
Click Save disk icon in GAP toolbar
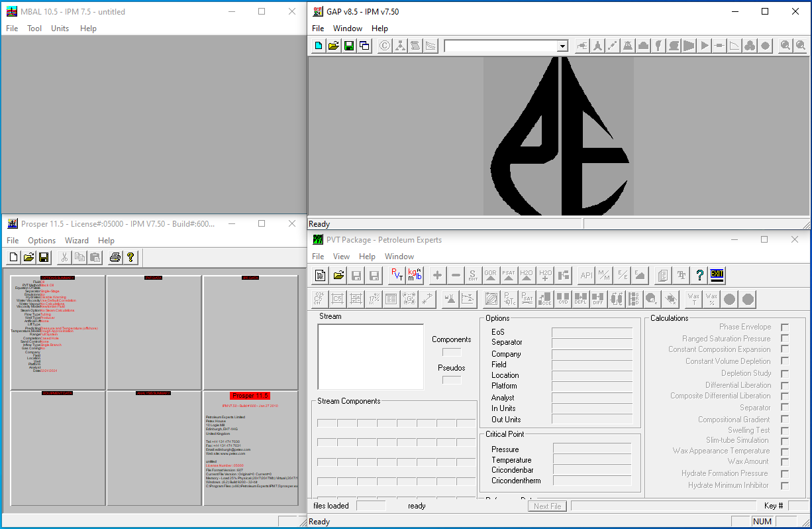pos(349,46)
